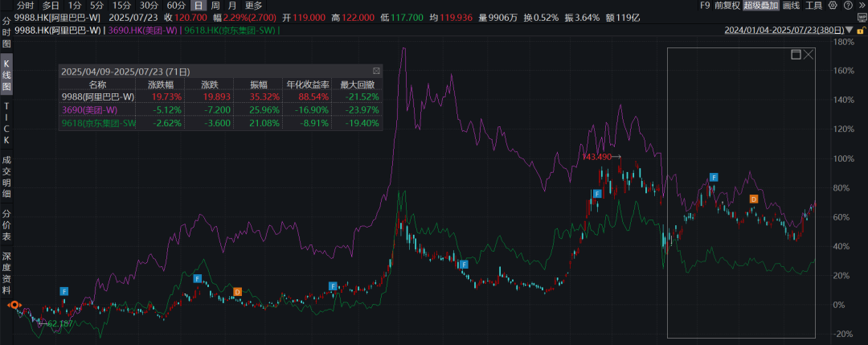Close the interval statistics panel

coord(376,71)
